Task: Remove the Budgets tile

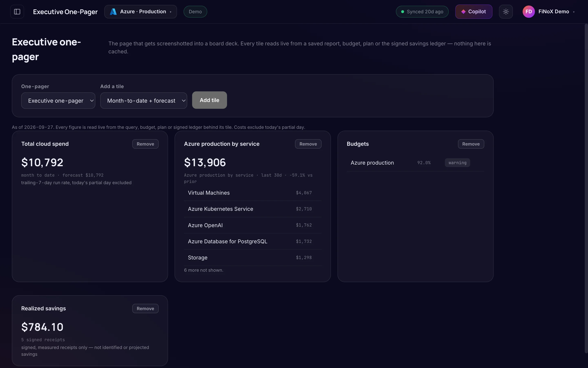Action: [471, 144]
